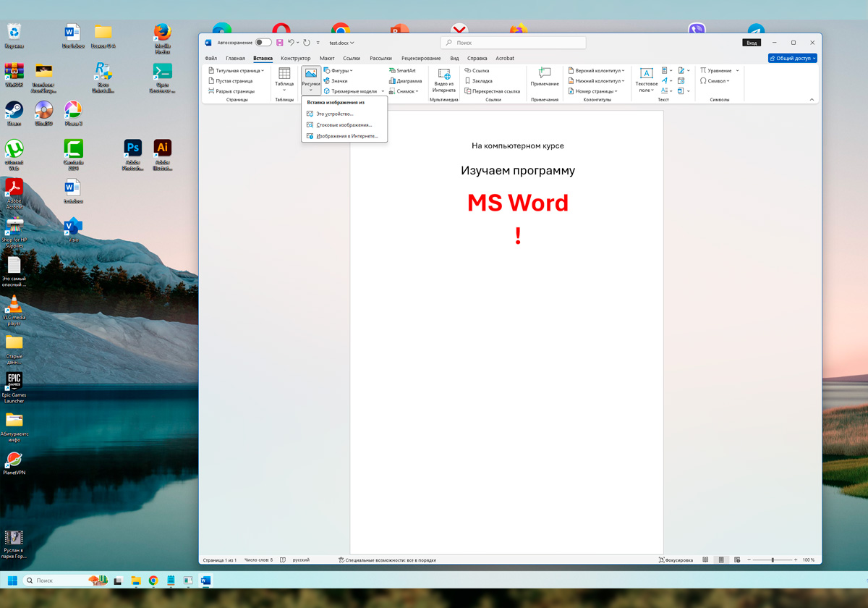
Task: Insert a Диаграмма chart
Action: (x=405, y=81)
